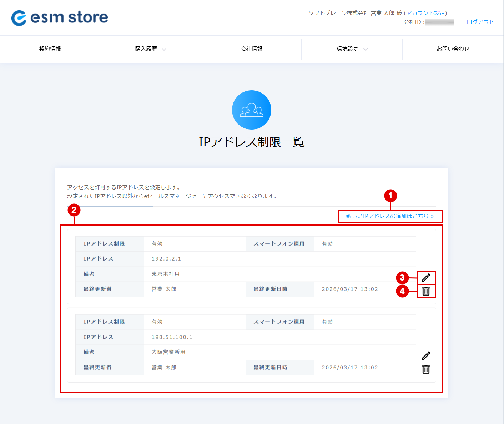Click the 環境設定 chevron arrow
The height and width of the screenshot is (424, 504).
366,49
